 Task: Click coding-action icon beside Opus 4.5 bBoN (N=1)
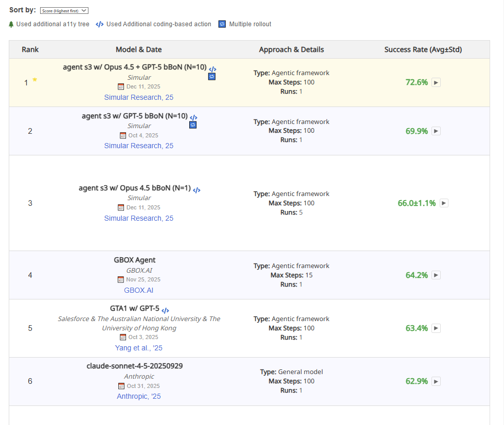[196, 189]
